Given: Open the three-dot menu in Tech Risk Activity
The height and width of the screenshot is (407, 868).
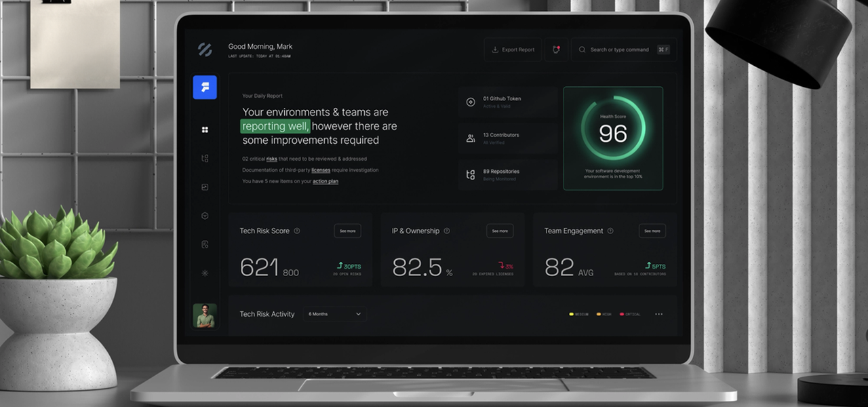Looking at the screenshot, I should tap(658, 314).
